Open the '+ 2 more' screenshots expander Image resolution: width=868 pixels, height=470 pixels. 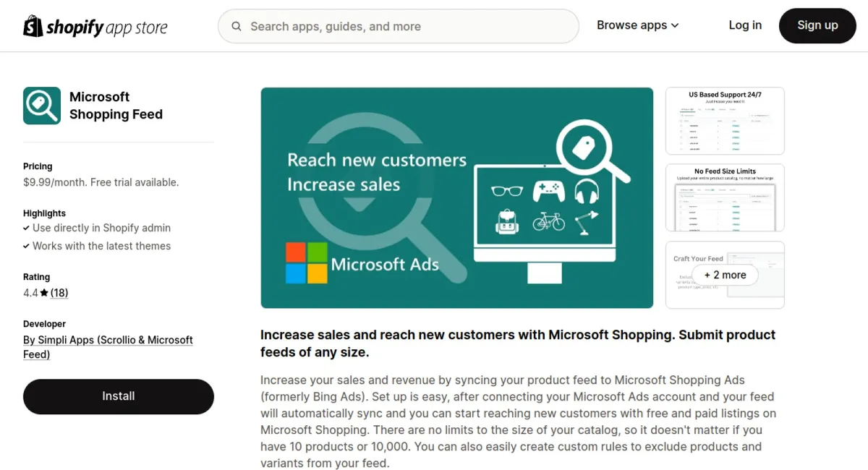point(726,275)
